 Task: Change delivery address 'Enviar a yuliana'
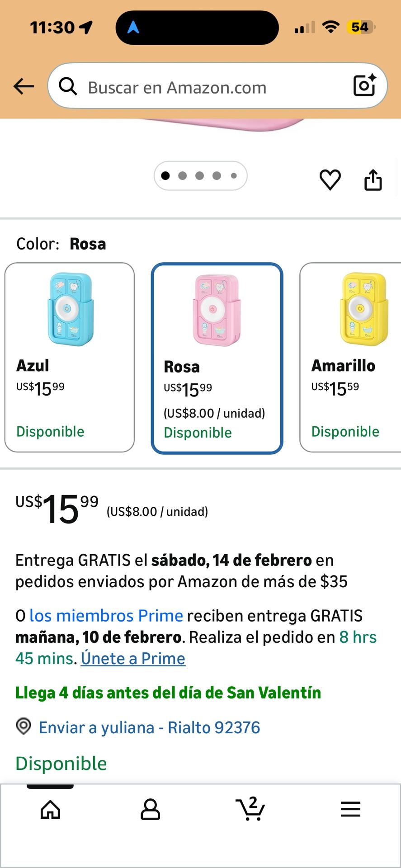click(149, 727)
